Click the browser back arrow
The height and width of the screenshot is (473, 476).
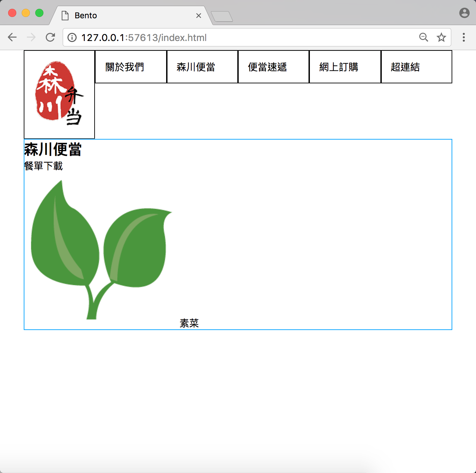pyautogui.click(x=12, y=37)
